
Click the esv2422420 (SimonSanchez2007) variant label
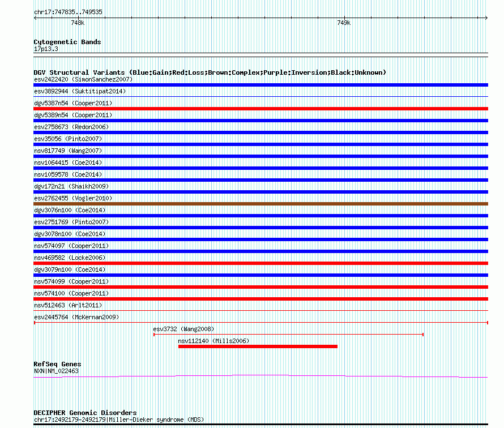click(x=83, y=79)
